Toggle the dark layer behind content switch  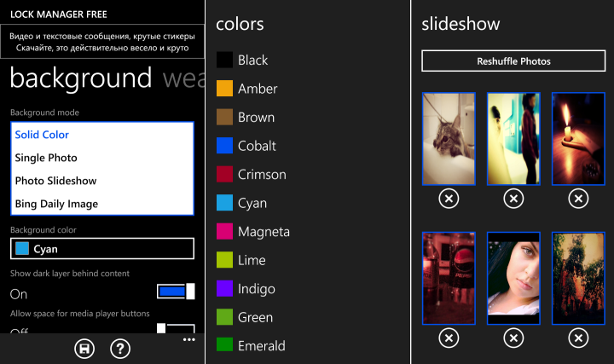[176, 292]
